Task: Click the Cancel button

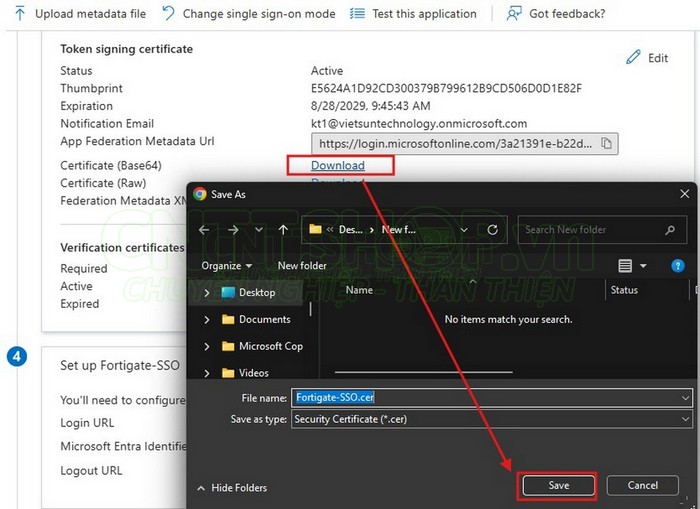Action: click(x=642, y=485)
